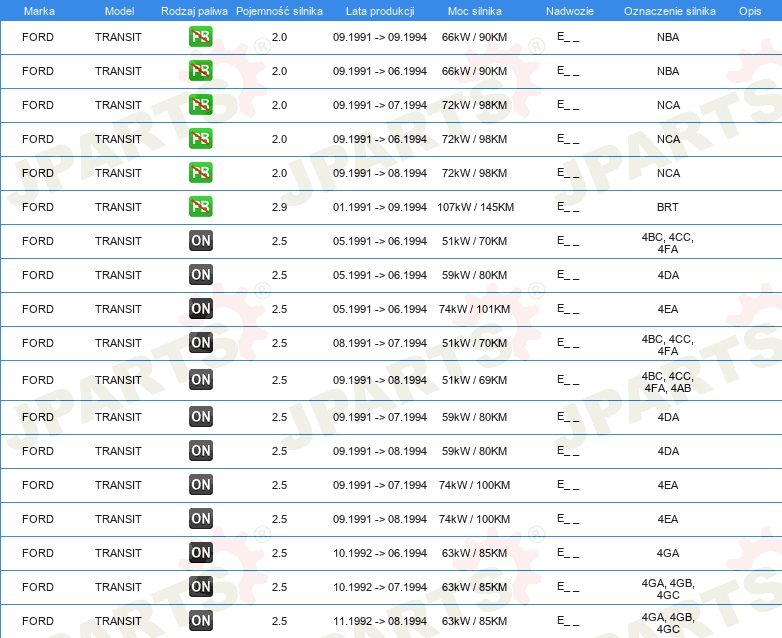Select 'NBA' in the 09.1991 -> 06.1994 row

[x=668, y=71]
